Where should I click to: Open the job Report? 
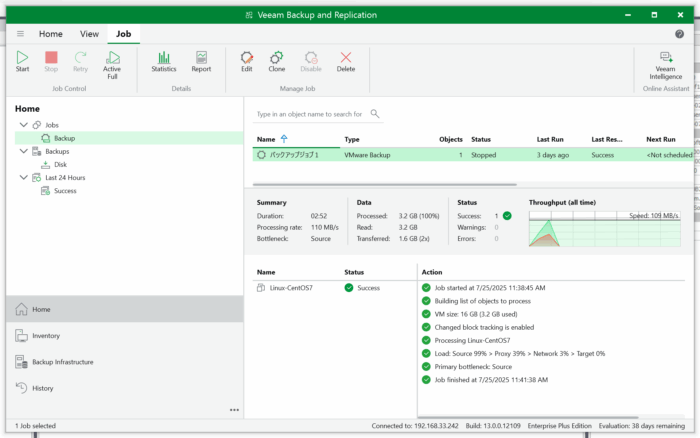(201, 62)
